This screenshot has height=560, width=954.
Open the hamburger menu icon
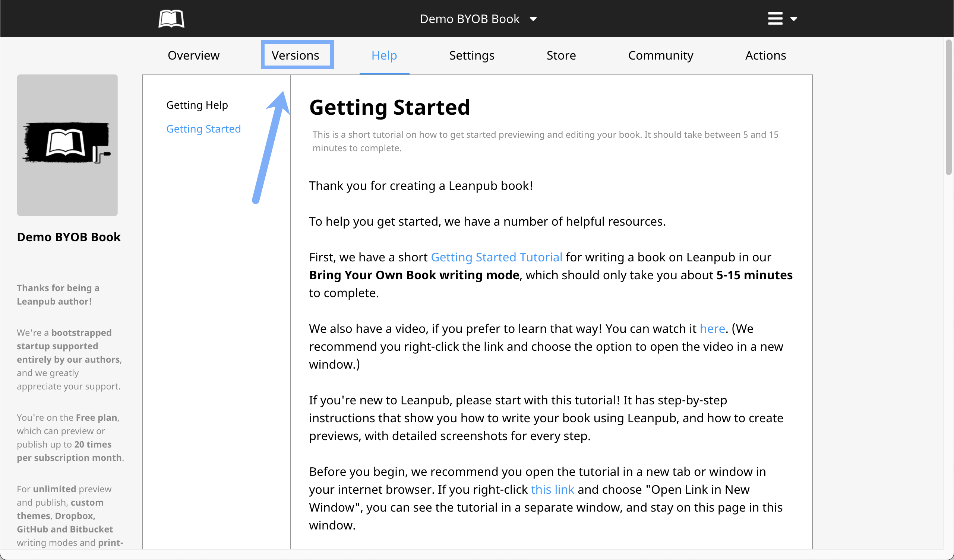click(x=775, y=19)
